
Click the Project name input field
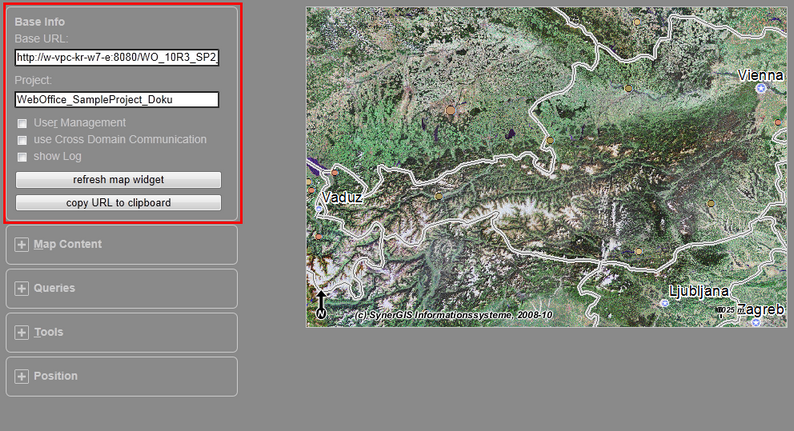point(117,99)
